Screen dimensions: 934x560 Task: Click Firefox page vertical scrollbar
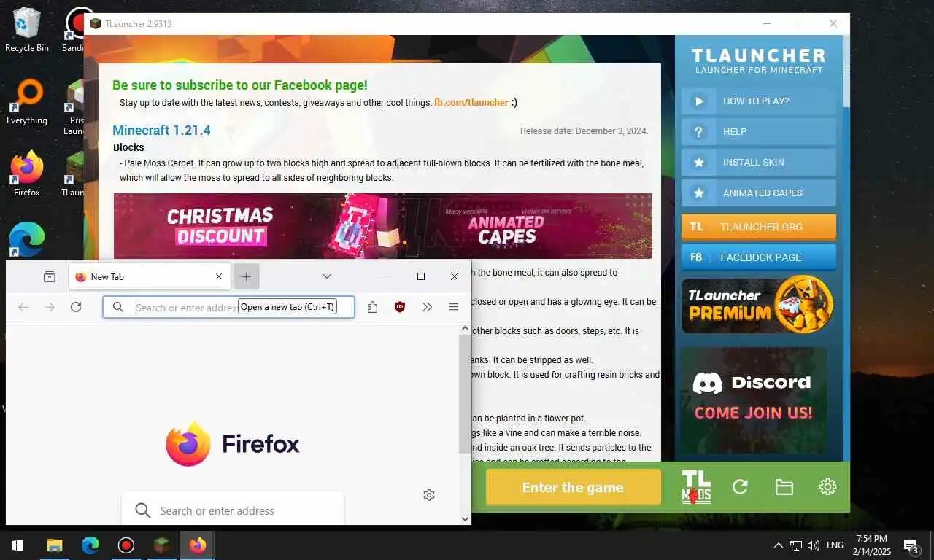tap(465, 394)
